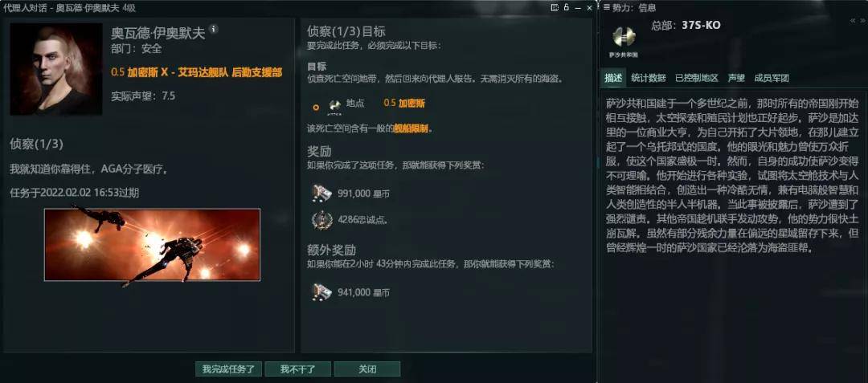The height and width of the screenshot is (383, 868).
Task: Open the 成员军团 tab
Action: click(x=771, y=79)
